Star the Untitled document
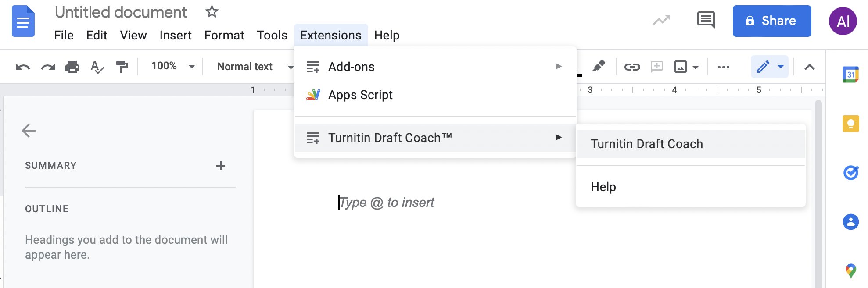Viewport: 868px width, 288px height. 212,12
